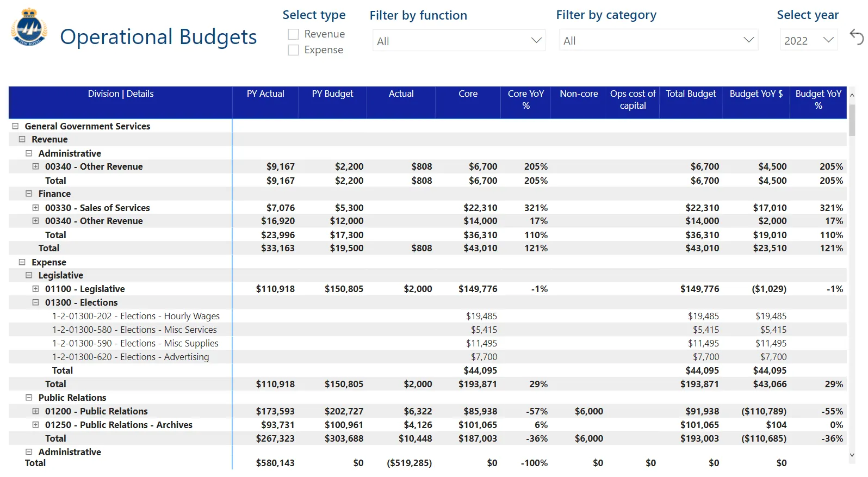Screen dimensions: 868x477
Task: Click the $4,126 Actual value for Archives
Action: click(x=418, y=425)
